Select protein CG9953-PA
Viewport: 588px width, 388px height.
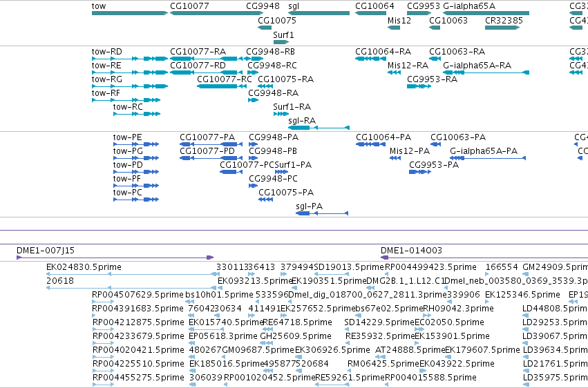tap(434, 165)
